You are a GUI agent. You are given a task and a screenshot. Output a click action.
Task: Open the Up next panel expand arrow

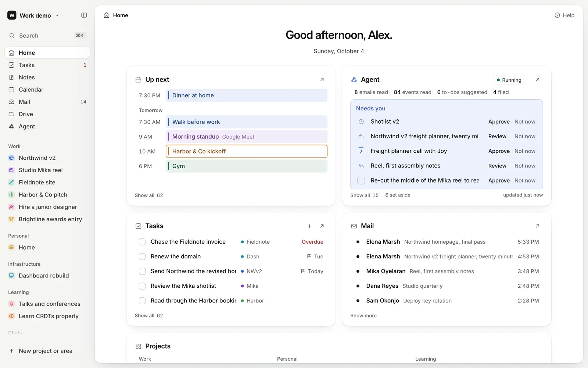point(322,79)
